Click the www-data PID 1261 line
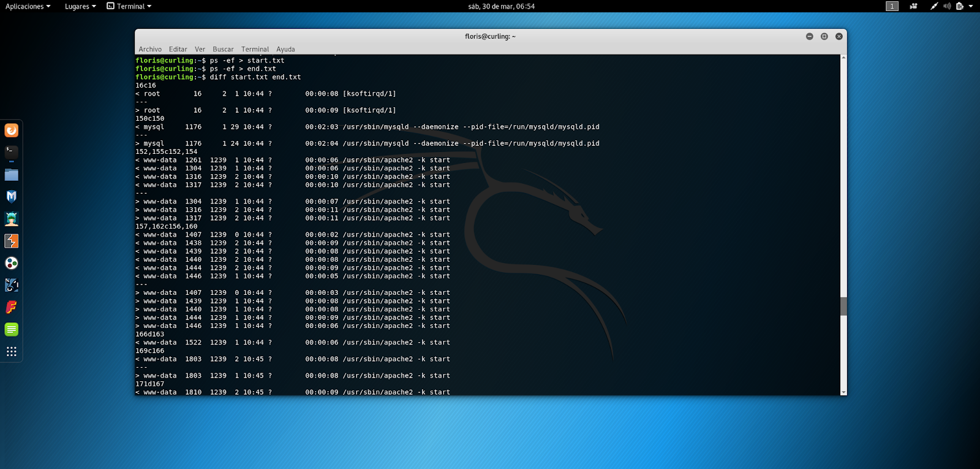 pyautogui.click(x=293, y=160)
